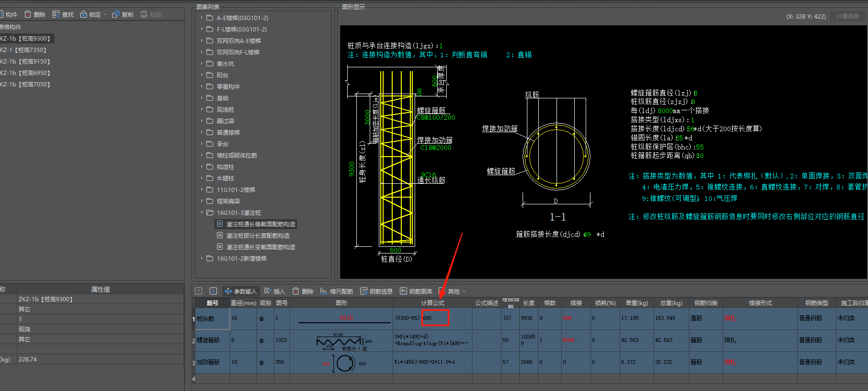Screen dimensions: 868x391
Task: Click the 复制 (copy) icon
Action: tap(116, 14)
